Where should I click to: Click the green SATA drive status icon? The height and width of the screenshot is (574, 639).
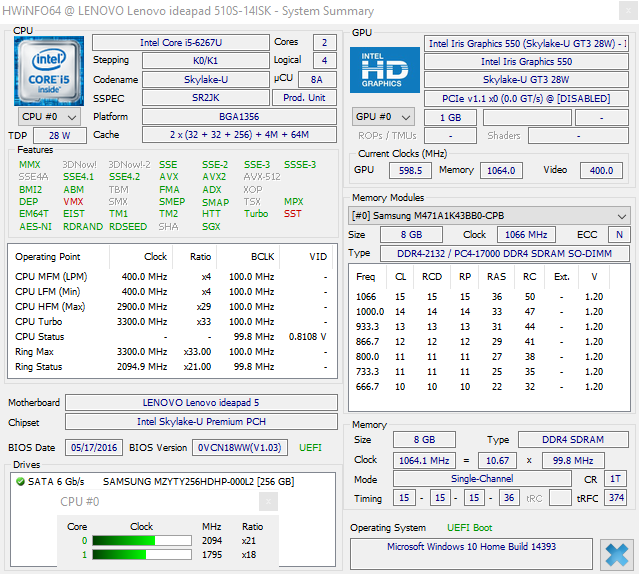coord(20,482)
